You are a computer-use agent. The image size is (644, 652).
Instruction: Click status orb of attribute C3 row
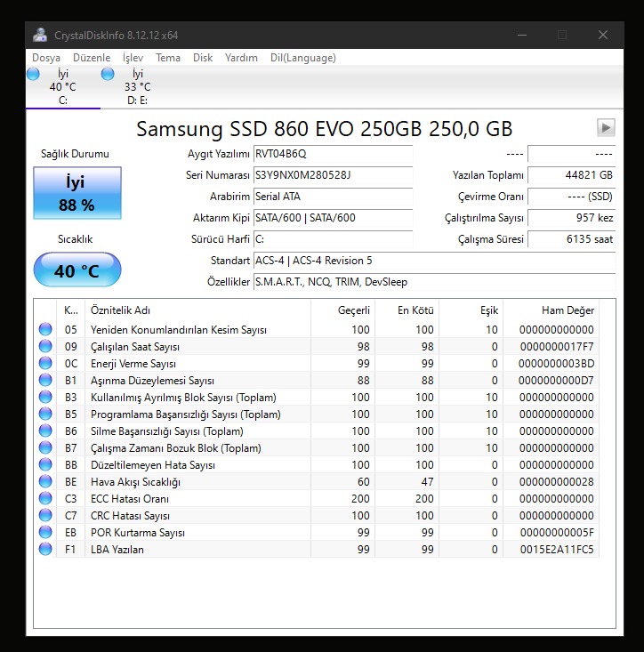[45, 499]
